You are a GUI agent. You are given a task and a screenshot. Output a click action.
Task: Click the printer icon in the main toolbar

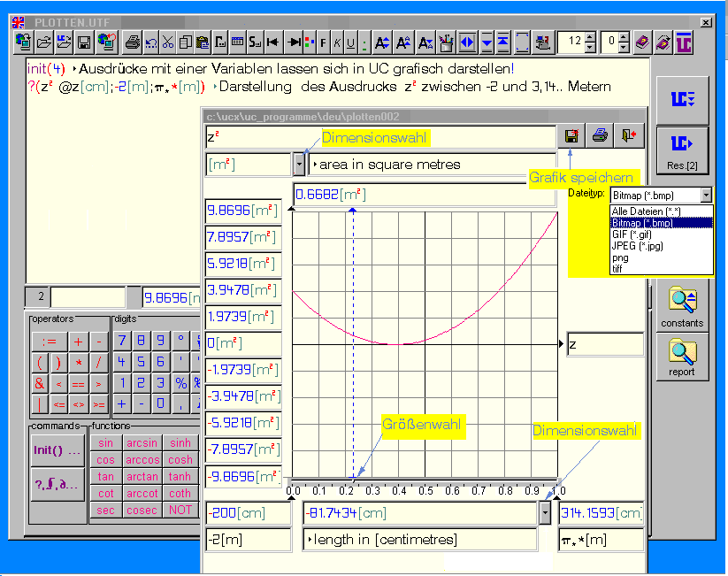coord(133,42)
